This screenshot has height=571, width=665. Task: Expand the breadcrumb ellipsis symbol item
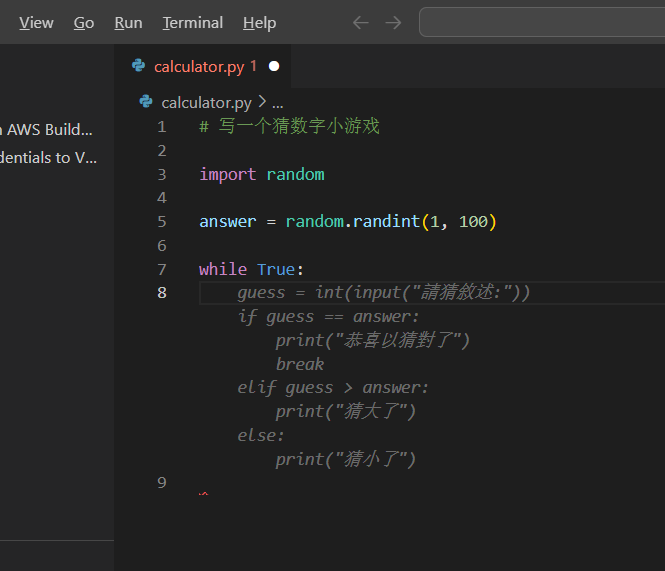pyautogui.click(x=278, y=102)
